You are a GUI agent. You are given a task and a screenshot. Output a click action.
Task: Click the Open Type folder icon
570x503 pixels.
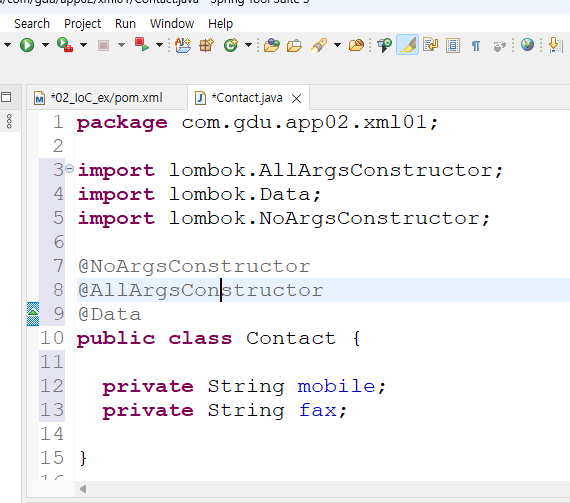pyautogui.click(x=271, y=45)
